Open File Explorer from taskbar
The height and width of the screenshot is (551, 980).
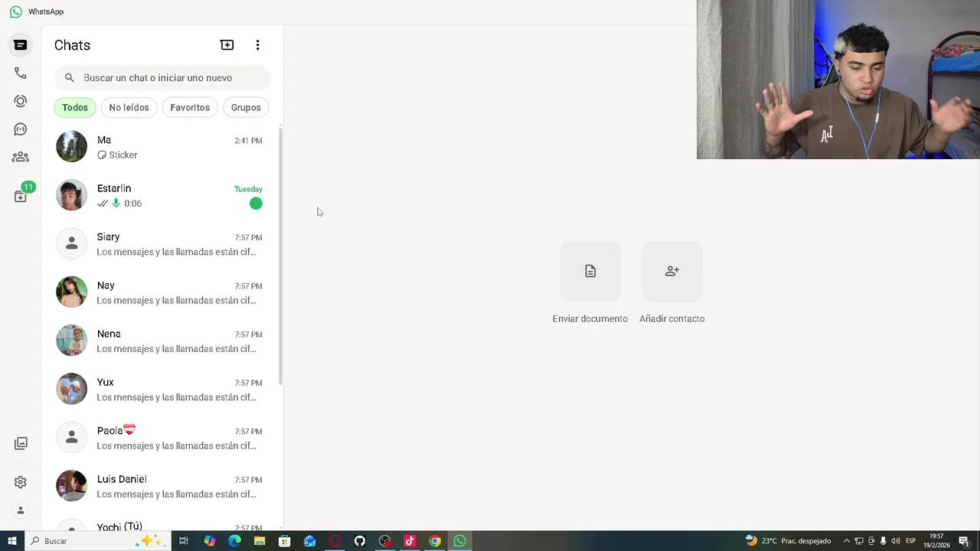260,541
